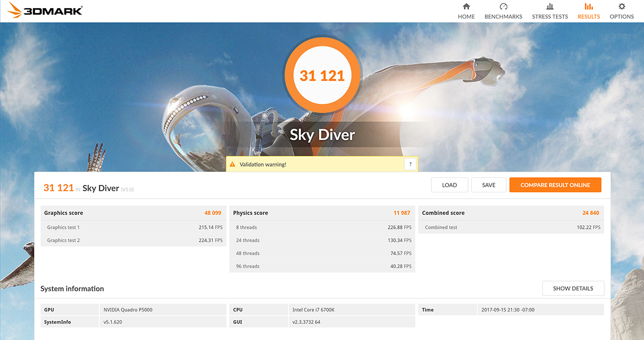Click the Sky Diver title banner

(x=322, y=134)
